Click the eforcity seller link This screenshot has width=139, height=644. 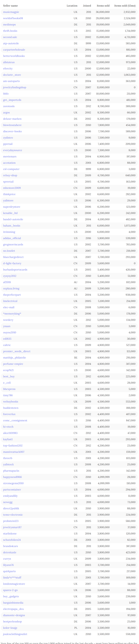point(8,68)
